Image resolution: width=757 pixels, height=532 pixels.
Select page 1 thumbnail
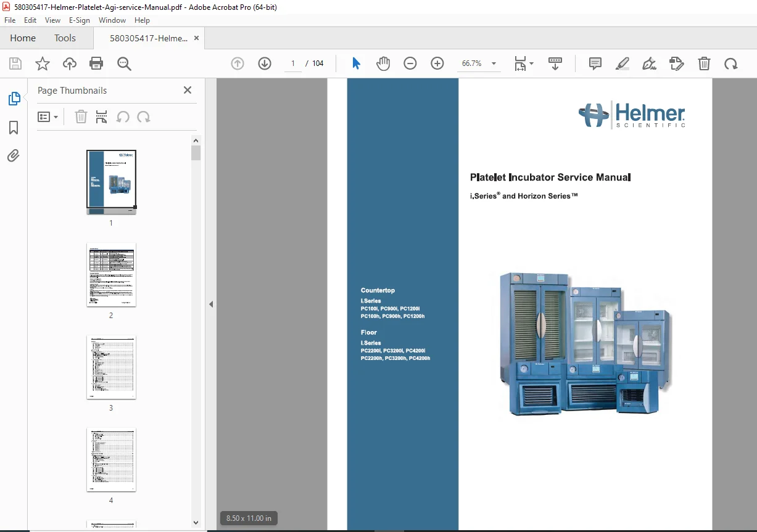coord(111,182)
